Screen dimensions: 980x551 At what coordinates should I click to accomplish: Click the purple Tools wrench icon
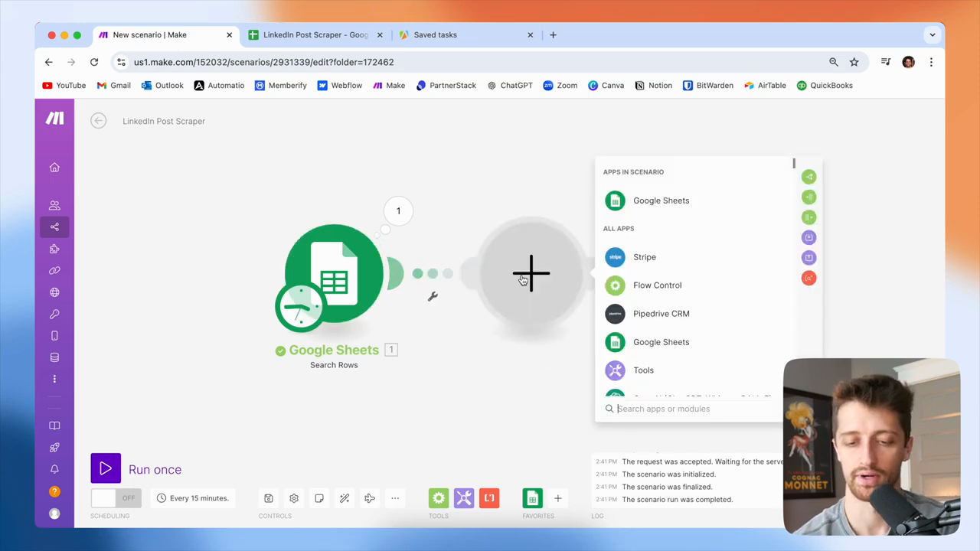(464, 498)
